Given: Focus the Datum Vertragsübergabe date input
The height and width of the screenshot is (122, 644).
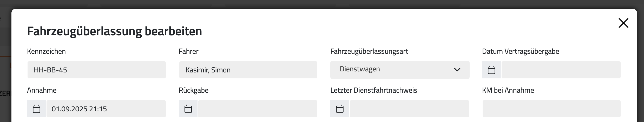Looking at the screenshot, I should pyautogui.click(x=561, y=70).
